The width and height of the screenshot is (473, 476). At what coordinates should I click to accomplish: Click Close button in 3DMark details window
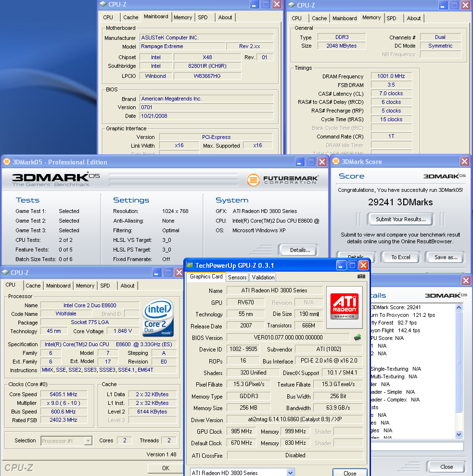pos(446,466)
